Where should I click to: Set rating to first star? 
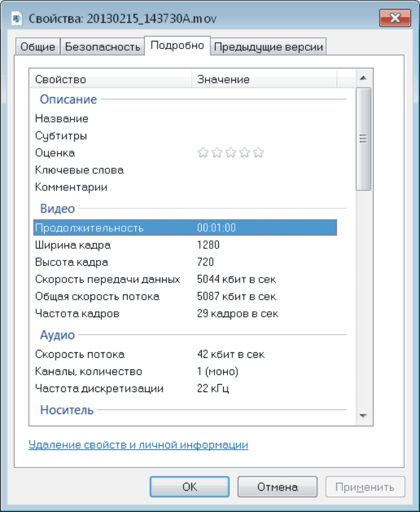(x=203, y=153)
